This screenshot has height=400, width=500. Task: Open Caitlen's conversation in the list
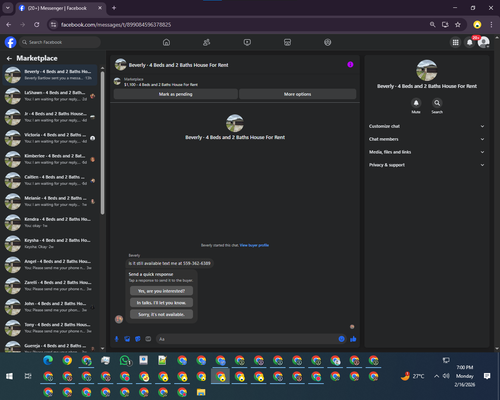coord(50,180)
